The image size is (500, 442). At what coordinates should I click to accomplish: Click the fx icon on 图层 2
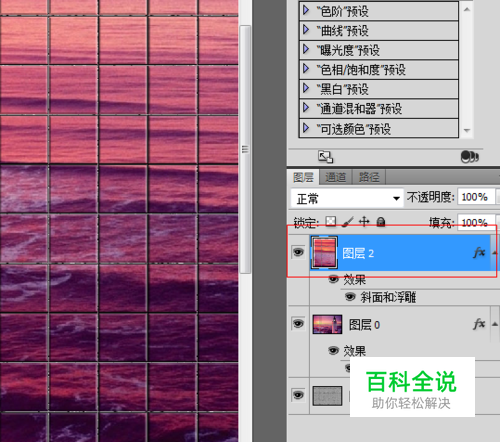(x=479, y=253)
